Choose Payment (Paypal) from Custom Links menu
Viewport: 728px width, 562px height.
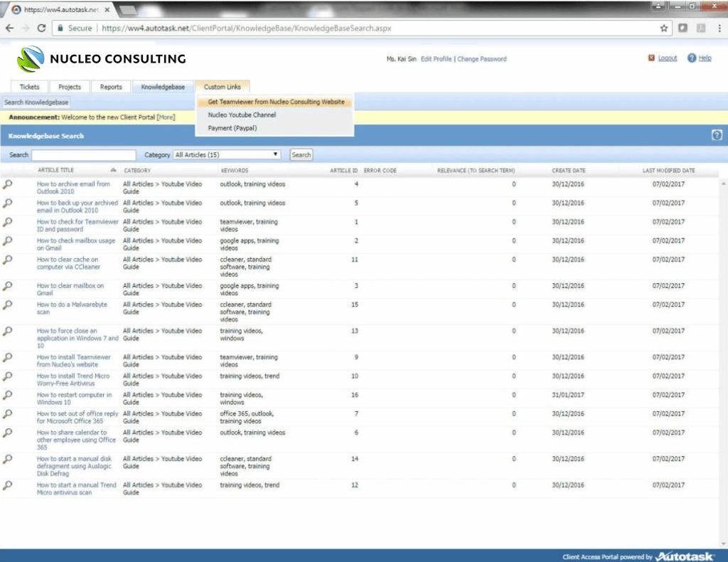tap(232, 128)
